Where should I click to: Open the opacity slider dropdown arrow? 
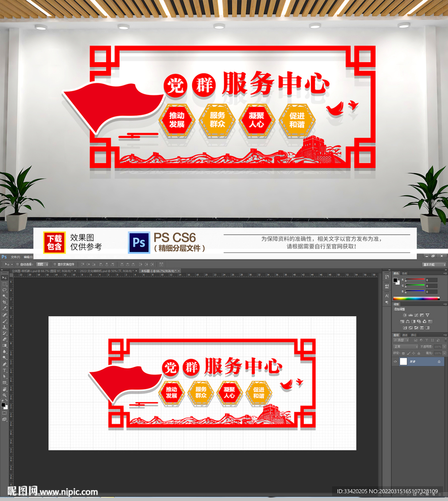(444, 347)
